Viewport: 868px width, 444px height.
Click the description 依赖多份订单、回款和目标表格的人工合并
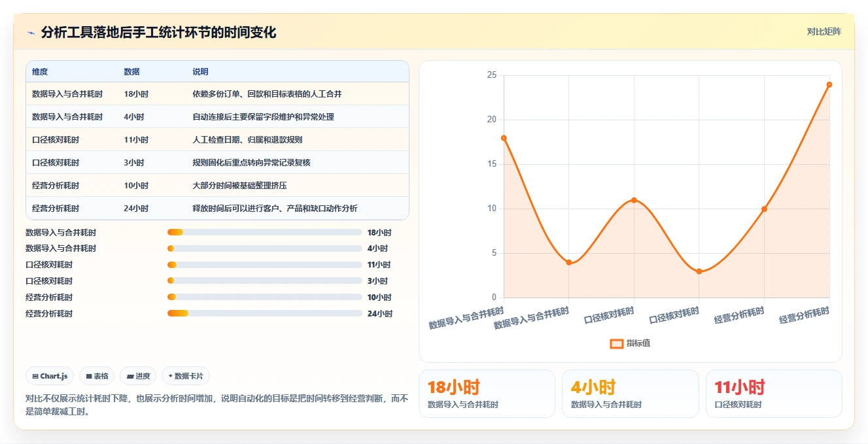[x=267, y=94]
